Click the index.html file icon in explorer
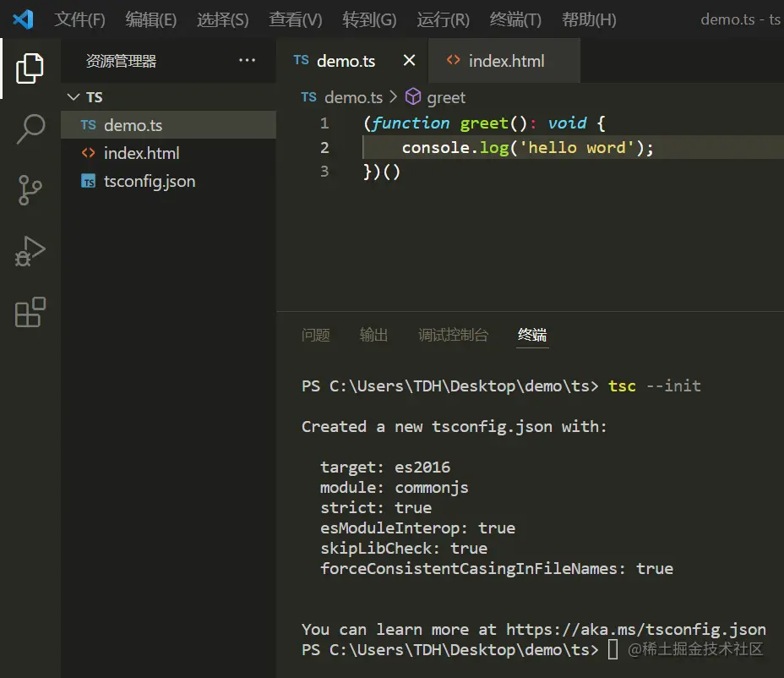The height and width of the screenshot is (678, 784). [x=88, y=153]
